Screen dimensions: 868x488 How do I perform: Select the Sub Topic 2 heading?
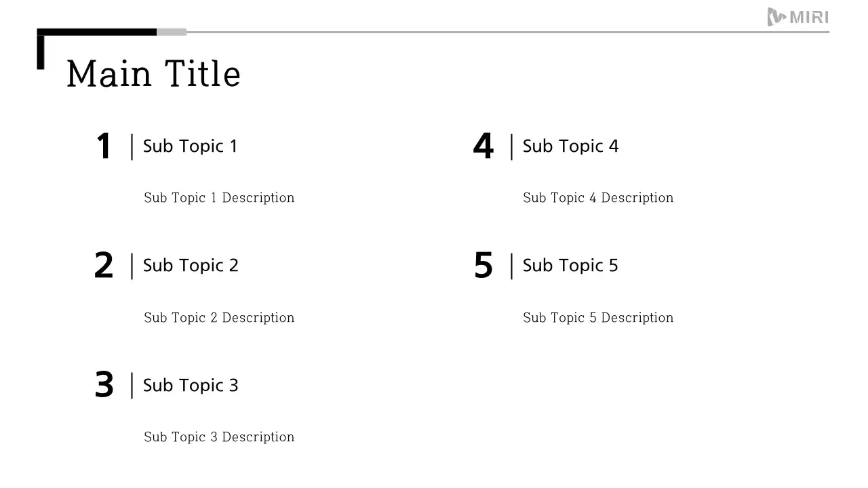coord(191,266)
